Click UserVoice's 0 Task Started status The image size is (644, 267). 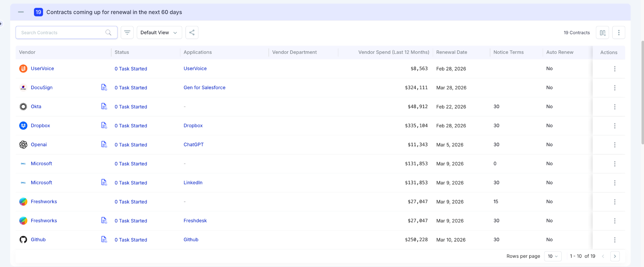coord(131,69)
